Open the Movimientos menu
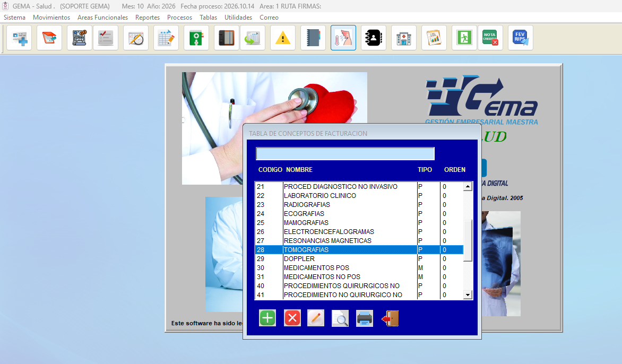 click(51, 18)
